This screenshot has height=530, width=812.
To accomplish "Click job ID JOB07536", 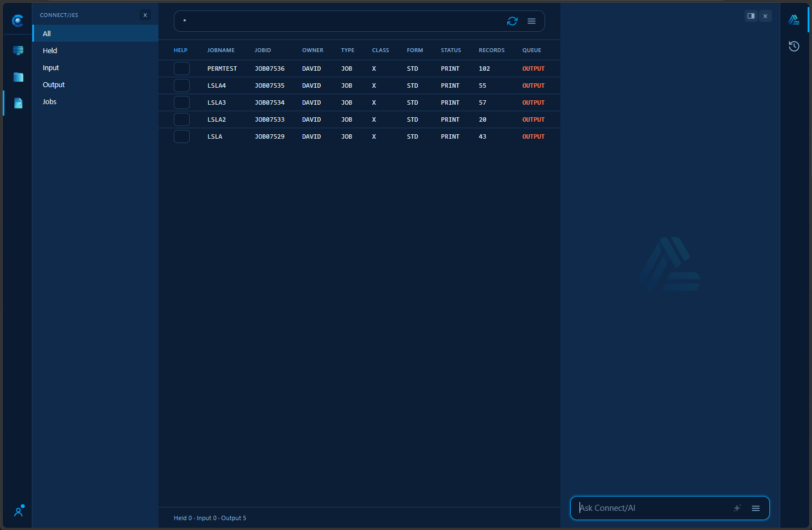I will [x=270, y=69].
